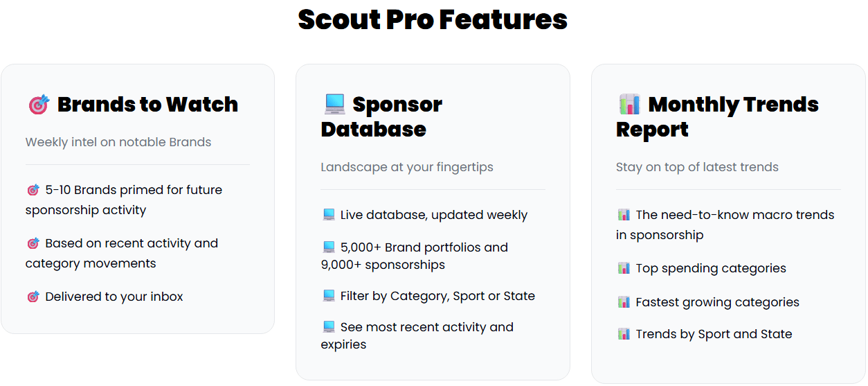Click the target icon beside Brands to Watch

[x=39, y=105]
